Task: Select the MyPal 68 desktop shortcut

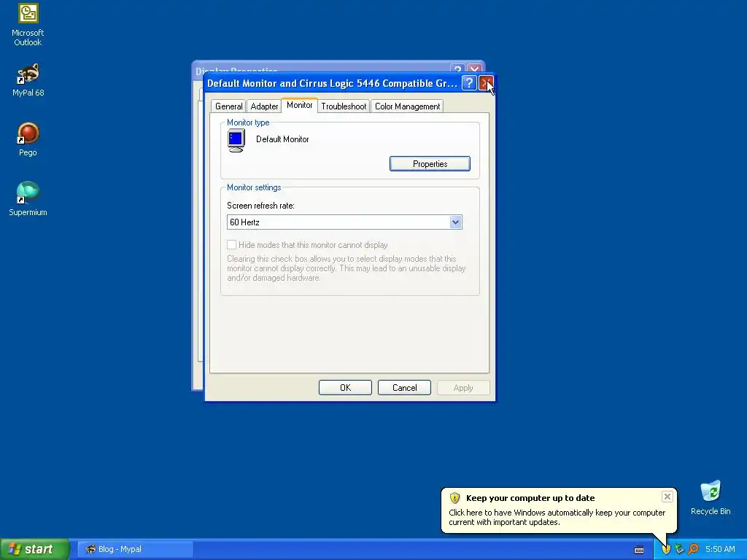Action: (x=28, y=80)
